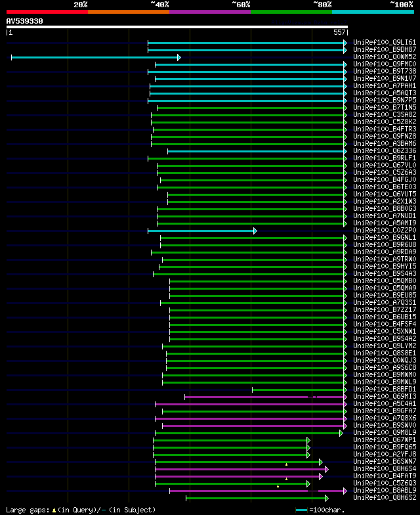The width and height of the screenshot is (420, 515).
Task: Select the UniRef100_A9TRW0 label
Action: tap(385, 259)
